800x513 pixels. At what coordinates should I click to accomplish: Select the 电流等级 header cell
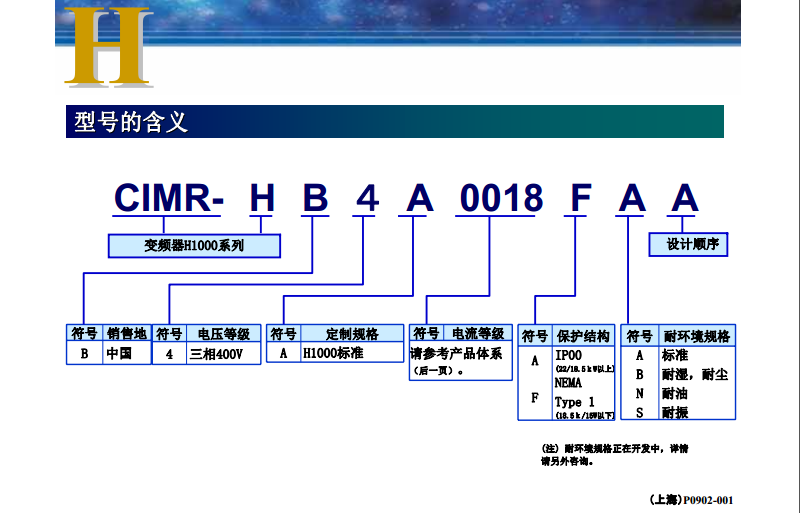point(478,333)
